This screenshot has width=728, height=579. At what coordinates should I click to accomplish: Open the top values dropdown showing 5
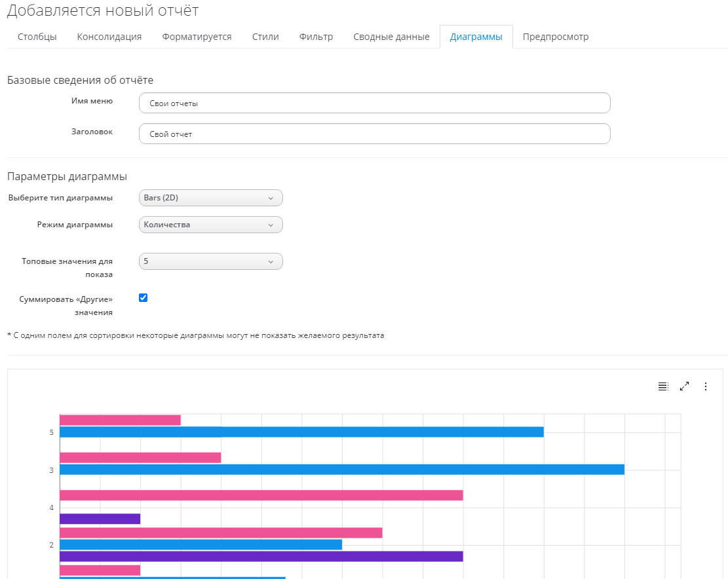[210, 261]
